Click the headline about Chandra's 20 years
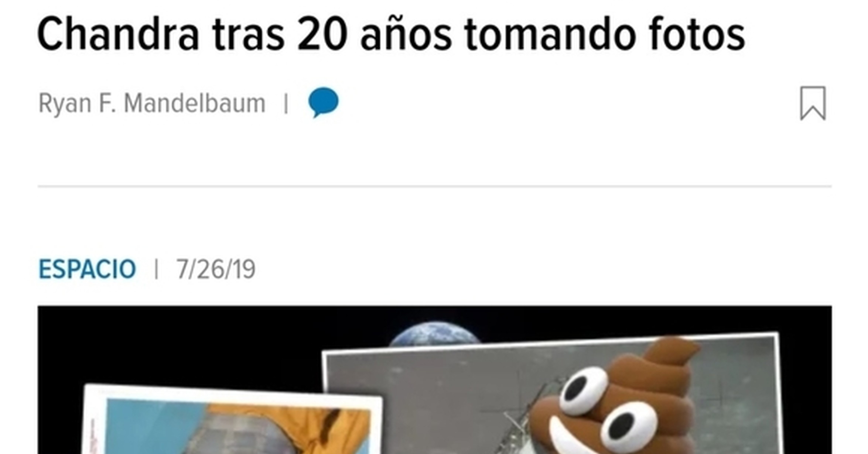The width and height of the screenshot is (868, 454). coord(391,34)
